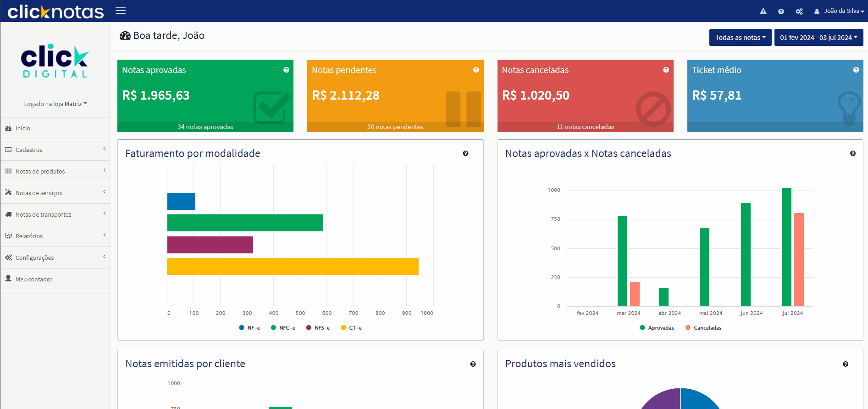
Task: Open Notas de produtos menu
Action: click(x=55, y=171)
